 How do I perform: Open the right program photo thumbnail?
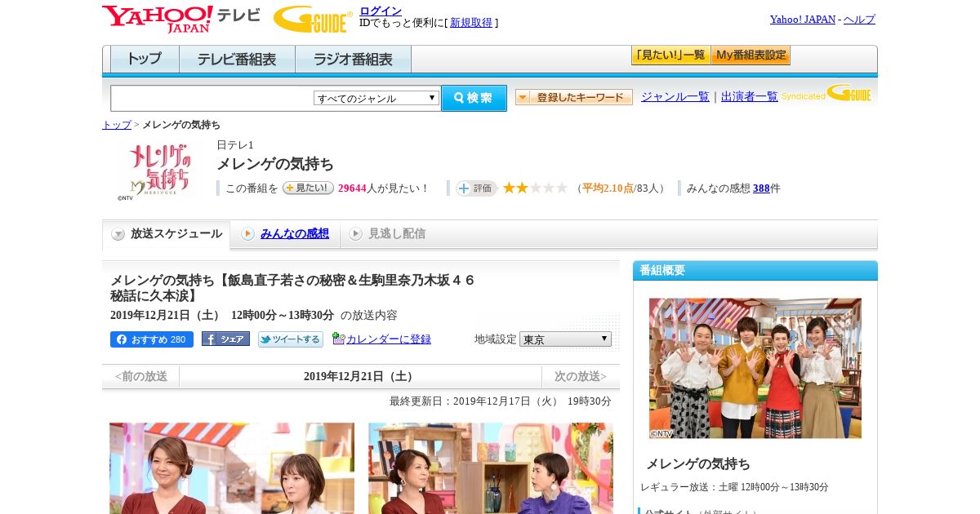pos(491,468)
